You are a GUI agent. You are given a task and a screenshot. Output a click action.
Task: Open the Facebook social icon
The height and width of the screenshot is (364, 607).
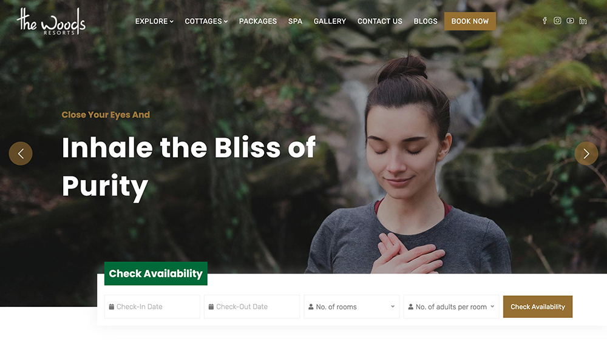tap(544, 21)
